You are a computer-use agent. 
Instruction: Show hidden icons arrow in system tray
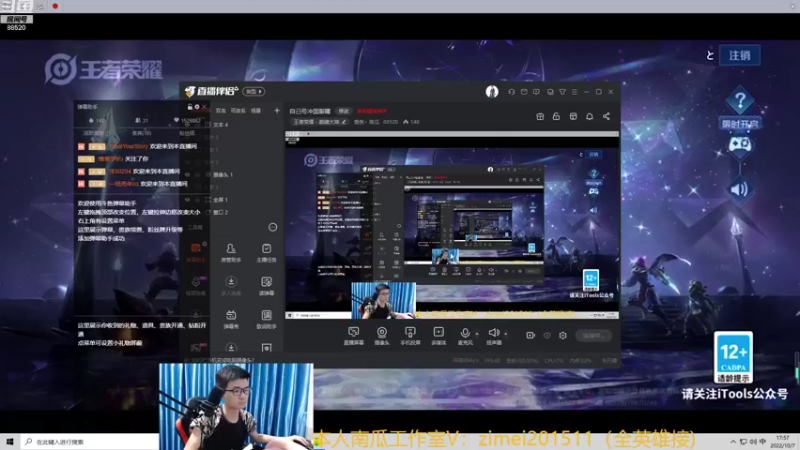(733, 442)
